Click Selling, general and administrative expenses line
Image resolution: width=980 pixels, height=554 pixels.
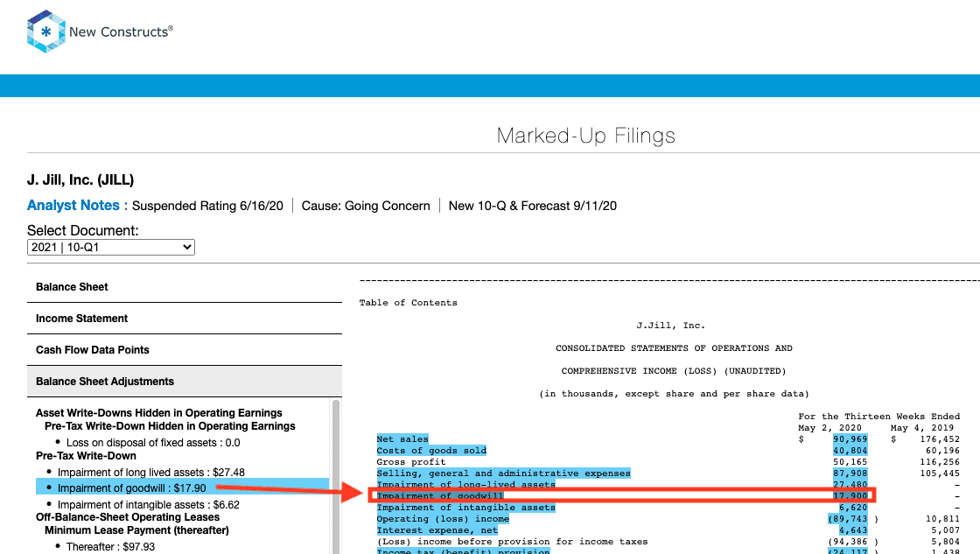click(x=503, y=473)
